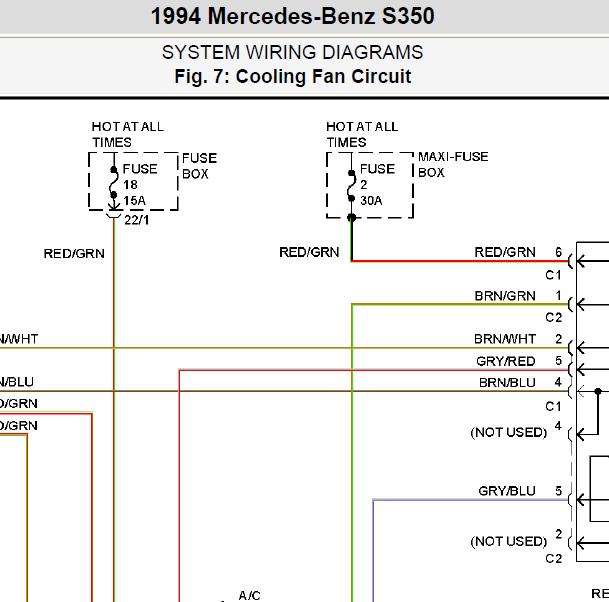
Task: Click the "A/C" label at the bottom
Action: coord(249,595)
